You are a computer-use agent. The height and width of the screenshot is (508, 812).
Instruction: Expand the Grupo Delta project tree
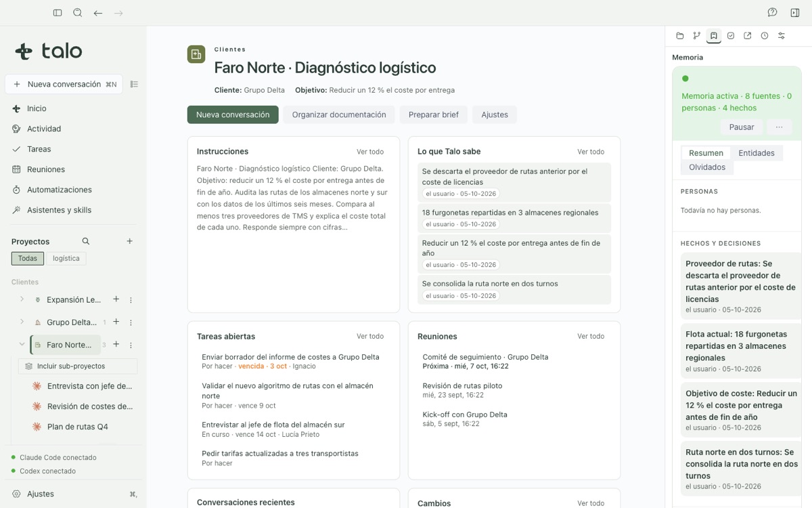point(22,322)
